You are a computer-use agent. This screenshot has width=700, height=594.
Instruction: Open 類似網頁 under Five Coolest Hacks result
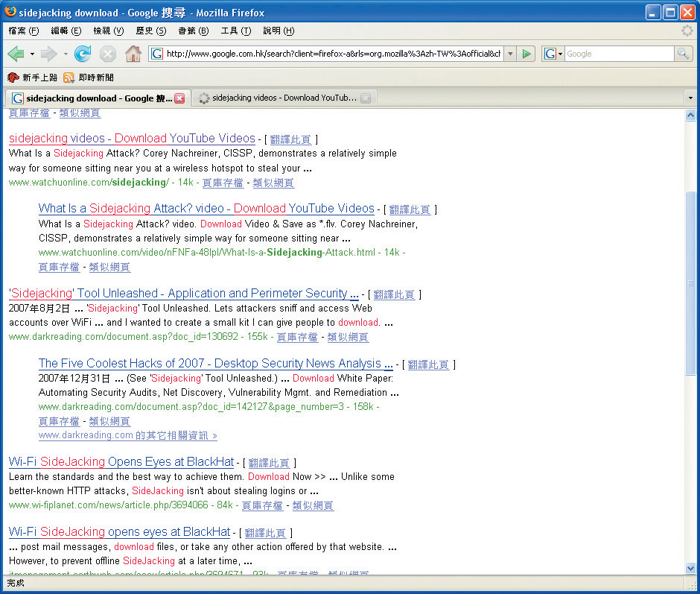(x=109, y=421)
